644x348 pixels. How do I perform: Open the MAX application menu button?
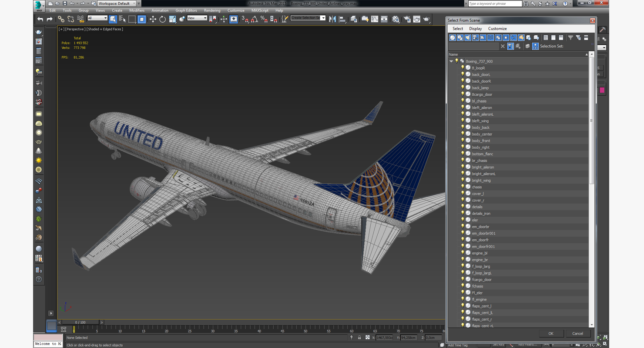click(39, 6)
